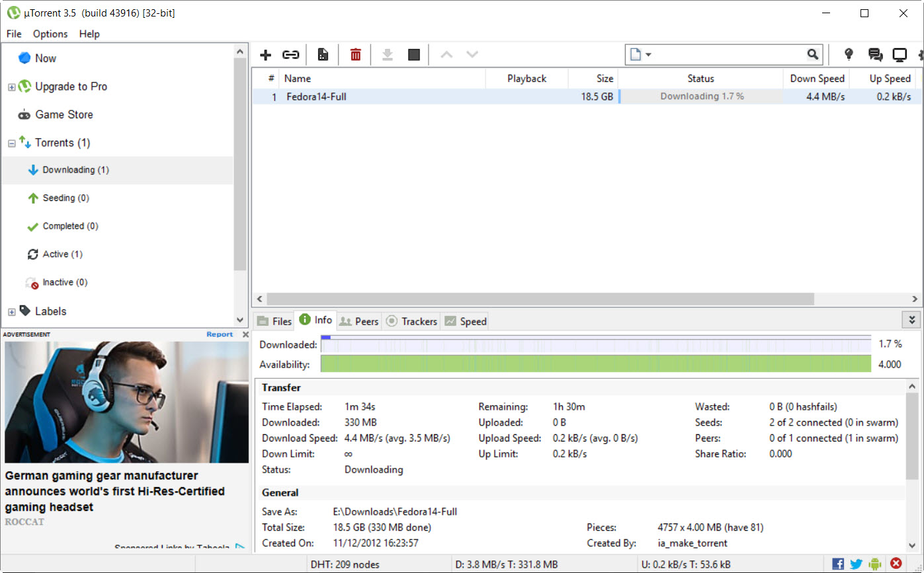Viewport: 924px width, 573px height.
Task: Open the Twitter icon in status bar
Action: click(857, 564)
